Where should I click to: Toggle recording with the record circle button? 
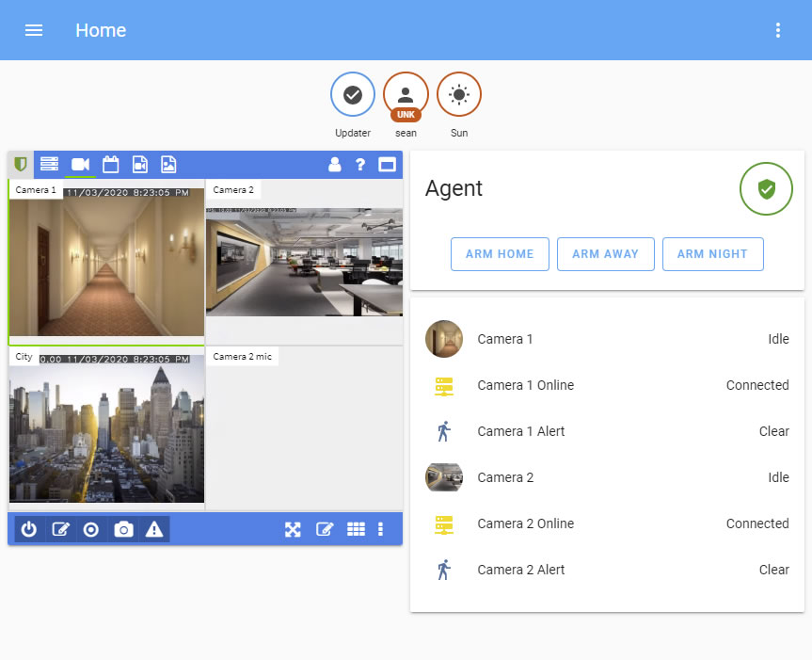tap(91, 530)
